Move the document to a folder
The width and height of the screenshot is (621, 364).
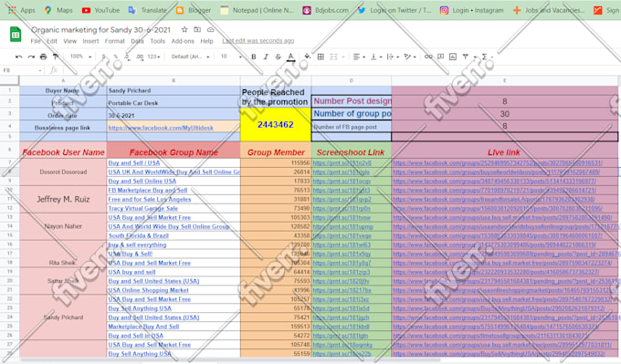197,30
